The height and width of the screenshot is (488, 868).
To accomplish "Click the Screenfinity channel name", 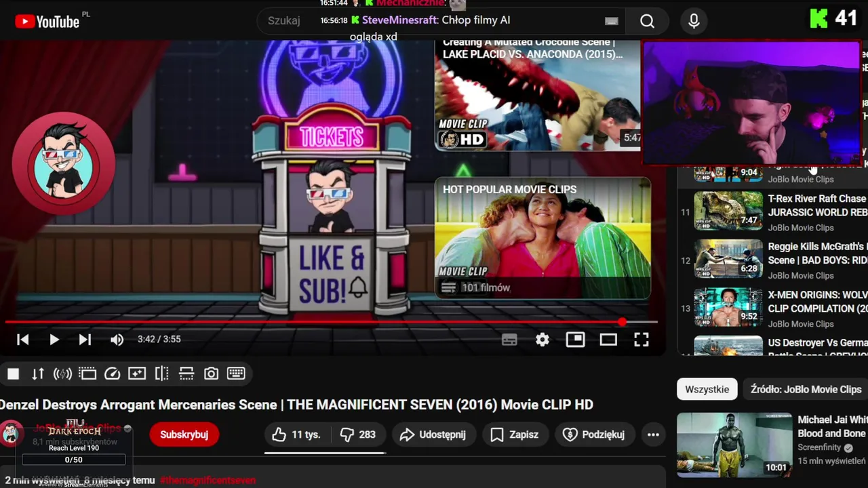I will coord(819,447).
